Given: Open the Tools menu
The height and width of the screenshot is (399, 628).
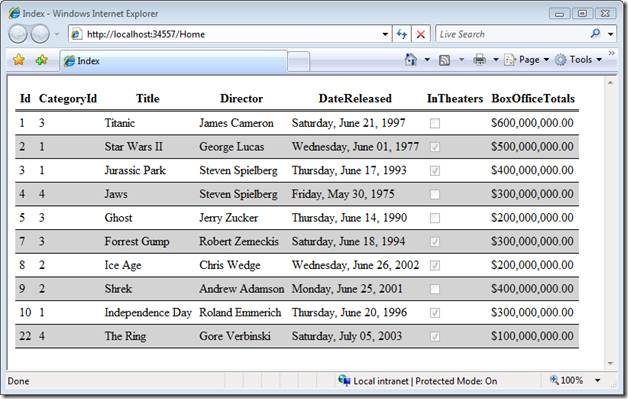Looking at the screenshot, I should coord(578,60).
